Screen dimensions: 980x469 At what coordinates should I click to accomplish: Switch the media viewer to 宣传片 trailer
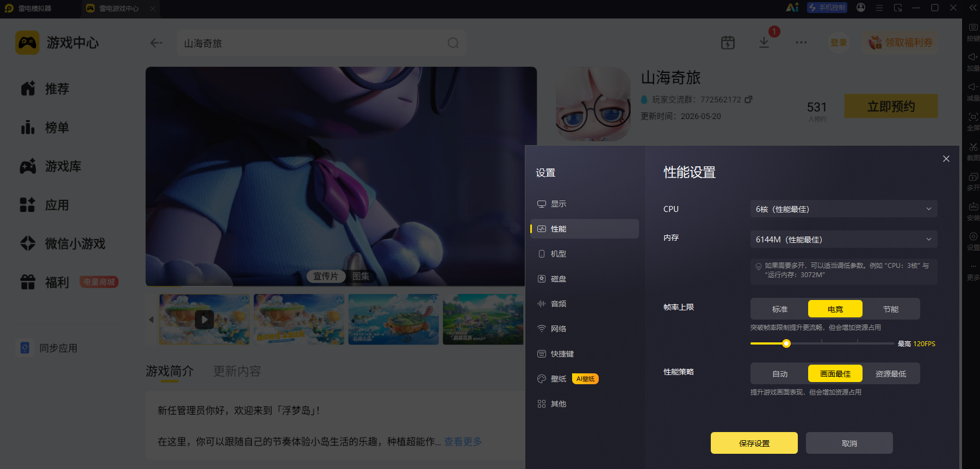326,276
